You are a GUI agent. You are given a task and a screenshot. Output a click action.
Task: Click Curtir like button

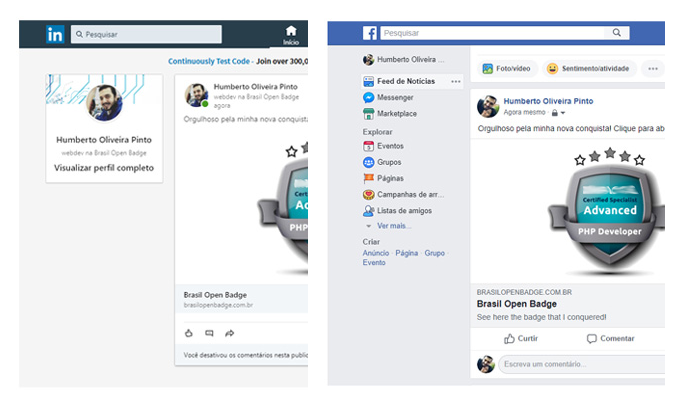click(x=521, y=339)
